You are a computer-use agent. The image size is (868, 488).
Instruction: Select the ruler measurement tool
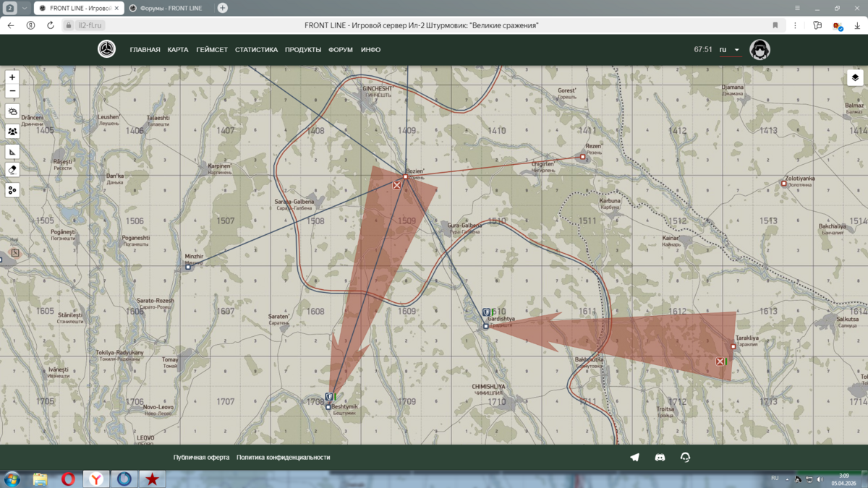click(x=12, y=152)
